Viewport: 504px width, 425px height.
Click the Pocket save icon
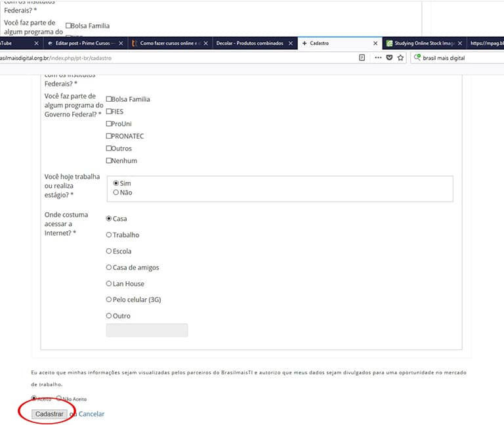(x=389, y=58)
